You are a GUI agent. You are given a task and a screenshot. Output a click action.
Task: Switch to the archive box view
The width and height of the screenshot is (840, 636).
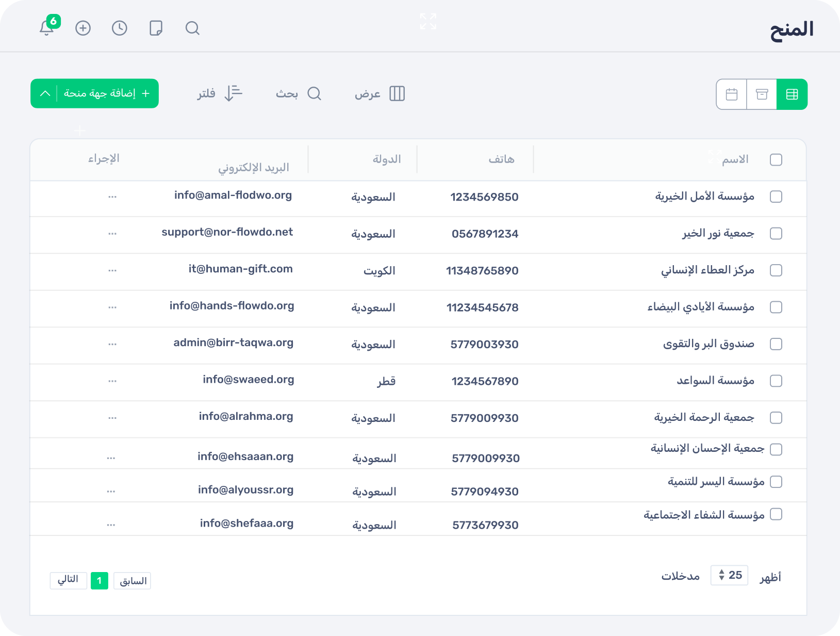(762, 94)
